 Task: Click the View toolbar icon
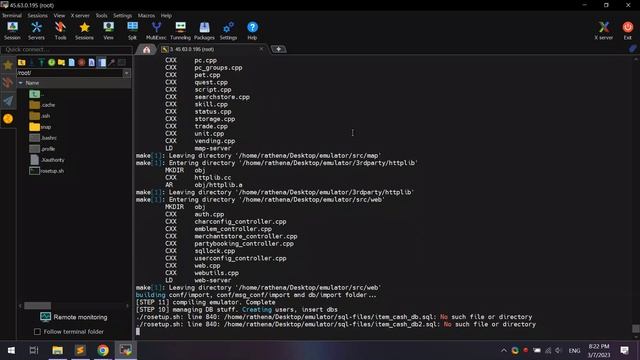pos(108,31)
